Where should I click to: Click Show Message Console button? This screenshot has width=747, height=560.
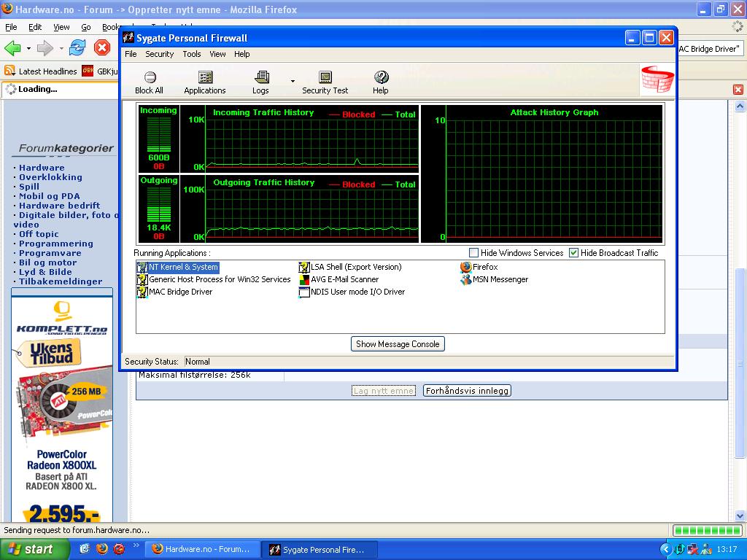click(398, 344)
